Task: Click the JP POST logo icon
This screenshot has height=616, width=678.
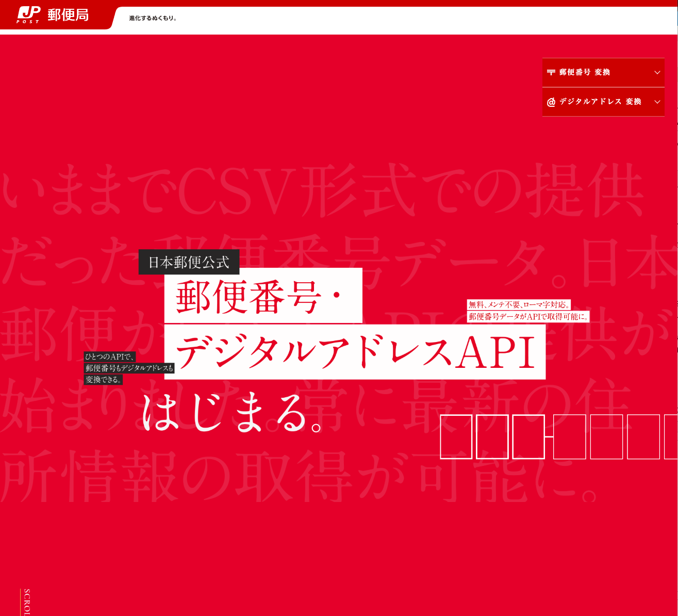Action: click(x=28, y=14)
